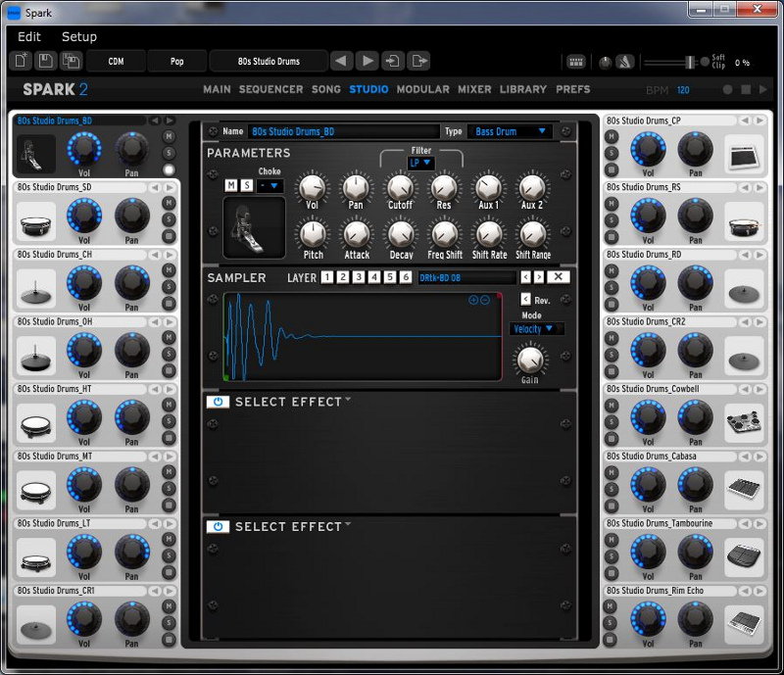784x675 pixels.
Task: Open the instrument Type Bass Drum dropdown
Action: coord(510,131)
